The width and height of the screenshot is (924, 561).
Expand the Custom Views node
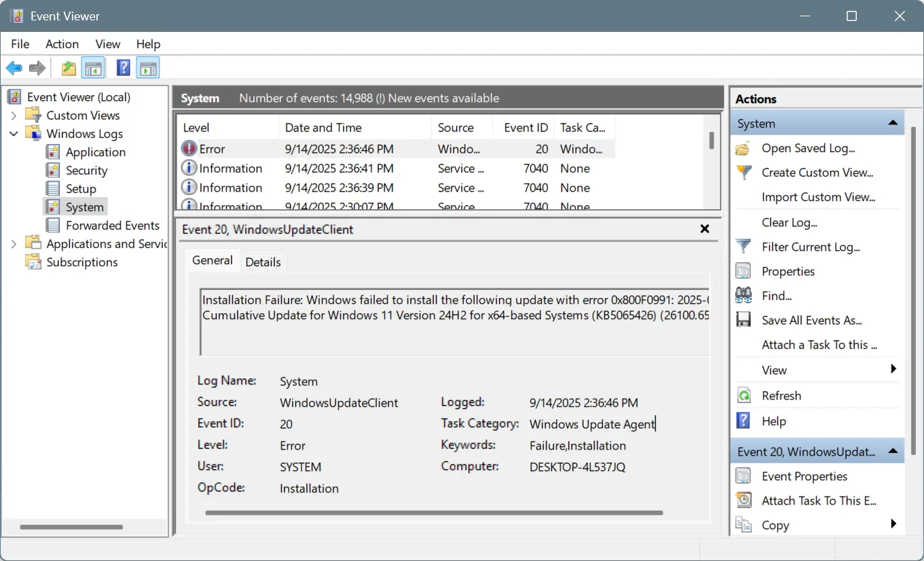(15, 115)
